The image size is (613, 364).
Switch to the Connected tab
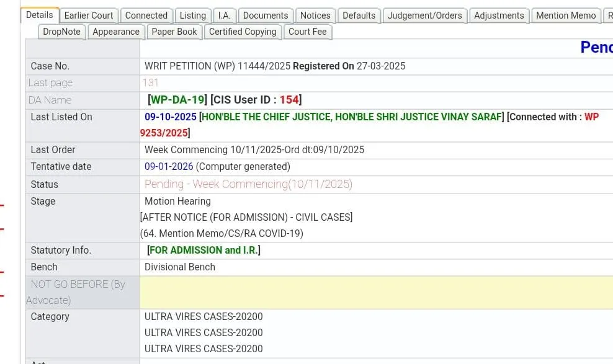tap(146, 16)
